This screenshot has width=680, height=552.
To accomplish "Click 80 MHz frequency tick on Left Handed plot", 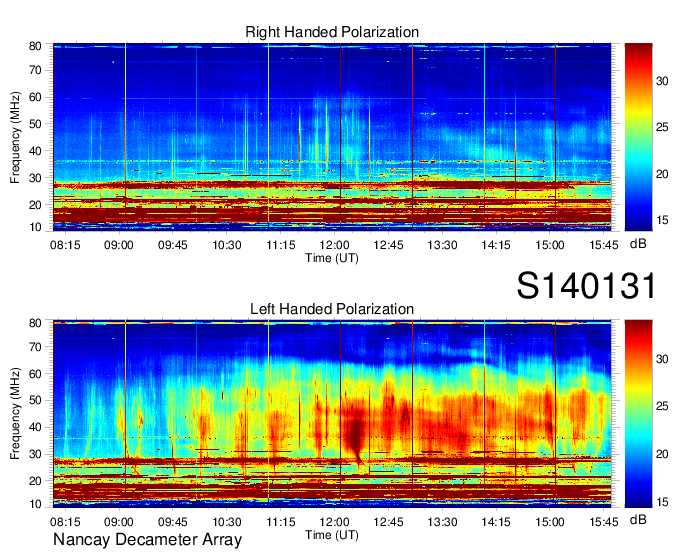I will (35, 323).
